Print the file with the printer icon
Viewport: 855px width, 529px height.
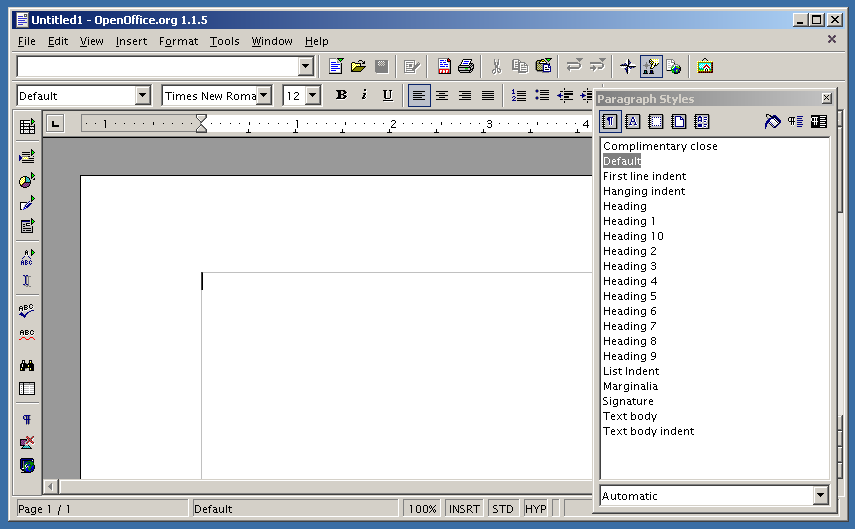(x=466, y=67)
